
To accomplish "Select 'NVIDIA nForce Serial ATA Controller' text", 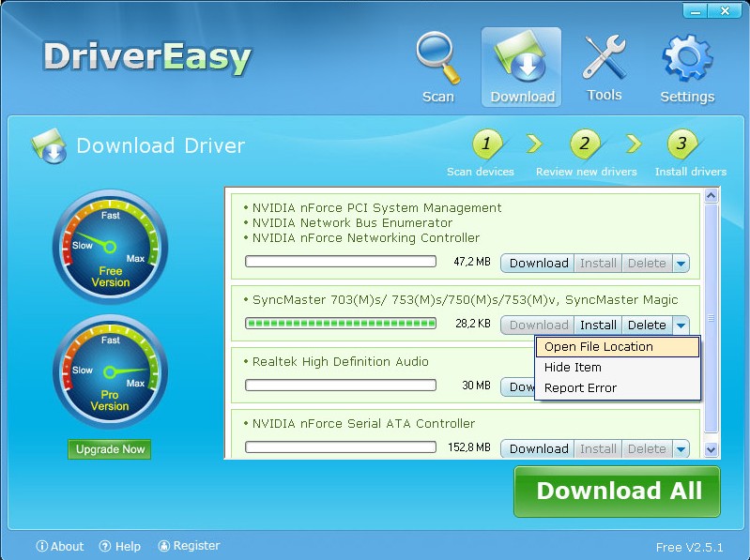I will (363, 424).
